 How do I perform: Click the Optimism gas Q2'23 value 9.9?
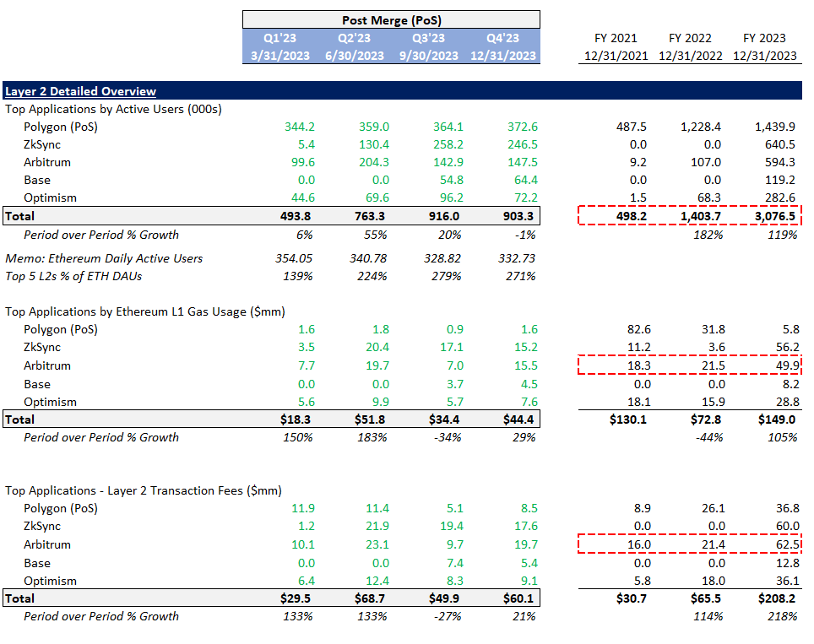(x=381, y=402)
